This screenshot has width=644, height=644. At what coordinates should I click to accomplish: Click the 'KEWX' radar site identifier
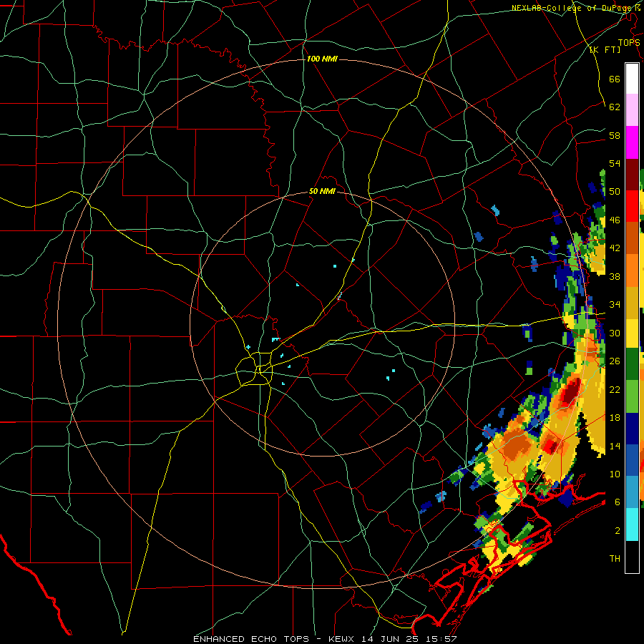point(342,639)
